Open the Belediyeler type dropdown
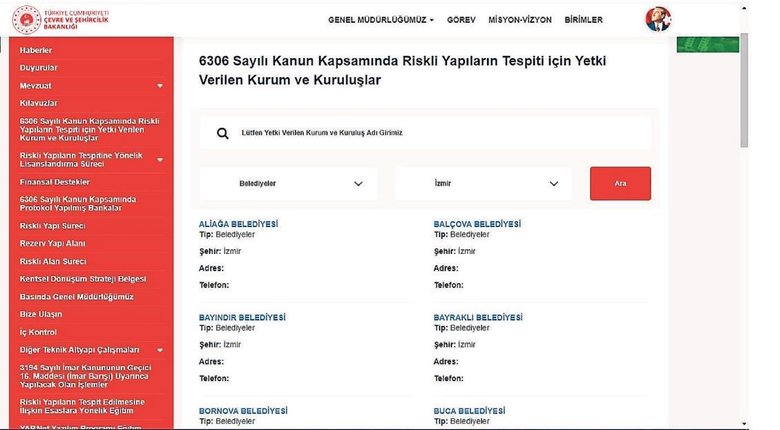The height and width of the screenshot is (430, 780). (x=288, y=184)
